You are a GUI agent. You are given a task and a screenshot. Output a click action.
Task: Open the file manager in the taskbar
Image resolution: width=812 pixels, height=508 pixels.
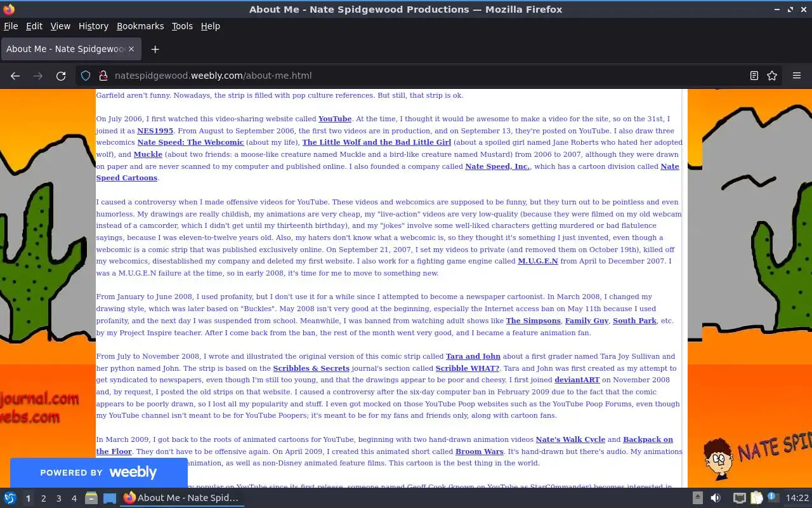91,498
